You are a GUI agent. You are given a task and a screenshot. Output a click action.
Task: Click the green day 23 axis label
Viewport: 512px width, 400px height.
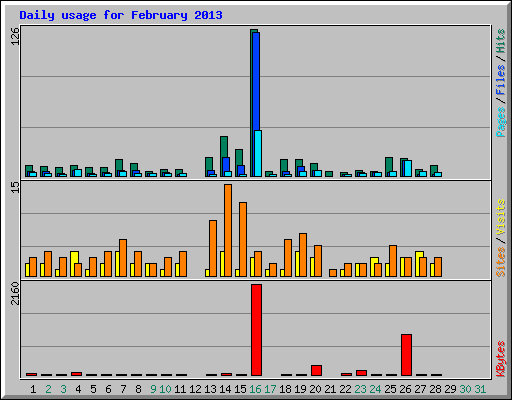[x=360, y=389]
